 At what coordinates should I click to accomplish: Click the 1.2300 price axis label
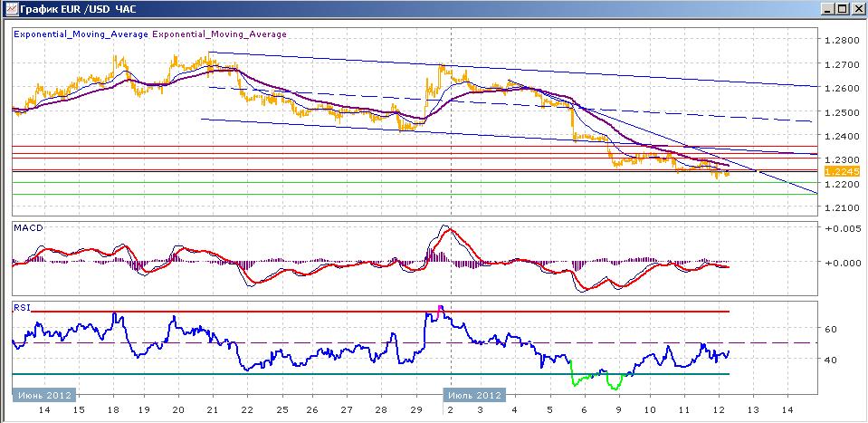[x=842, y=160]
